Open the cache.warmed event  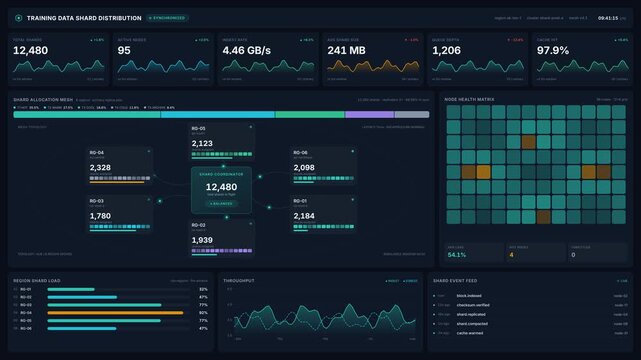click(531, 333)
